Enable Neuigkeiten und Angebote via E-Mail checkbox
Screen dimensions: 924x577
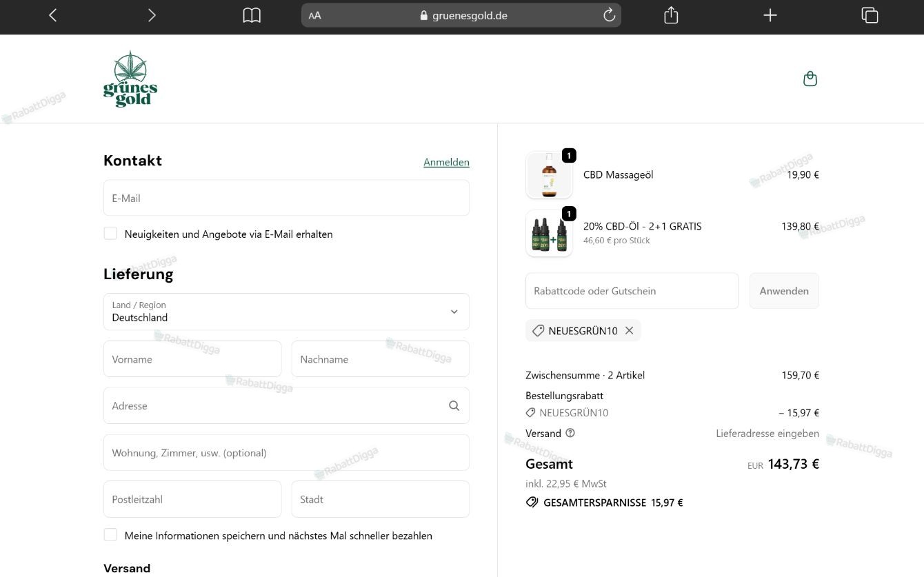(x=110, y=234)
